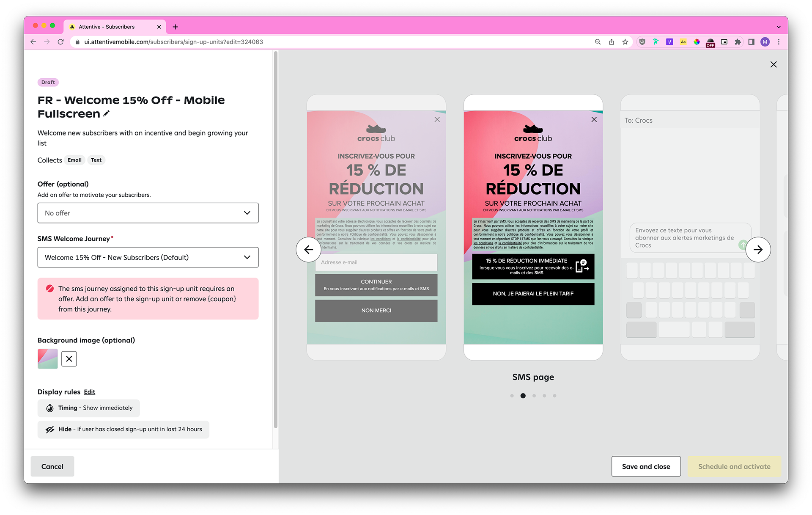
Task: Click the Save and close button
Action: 646,466
